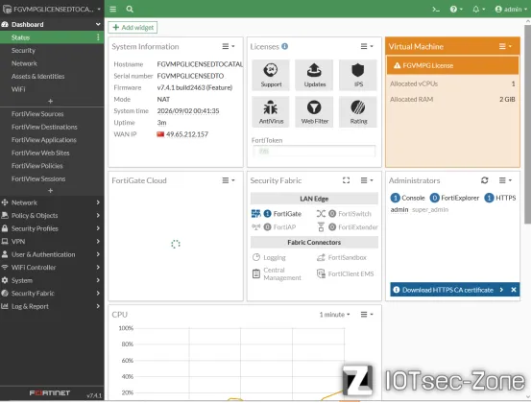Expand Policy & Objects menu
The image size is (532, 403).
click(x=52, y=216)
